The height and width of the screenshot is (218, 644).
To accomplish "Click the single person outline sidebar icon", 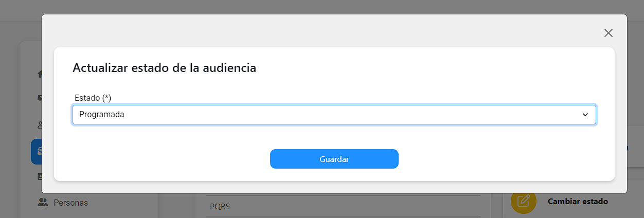I will click(x=39, y=125).
